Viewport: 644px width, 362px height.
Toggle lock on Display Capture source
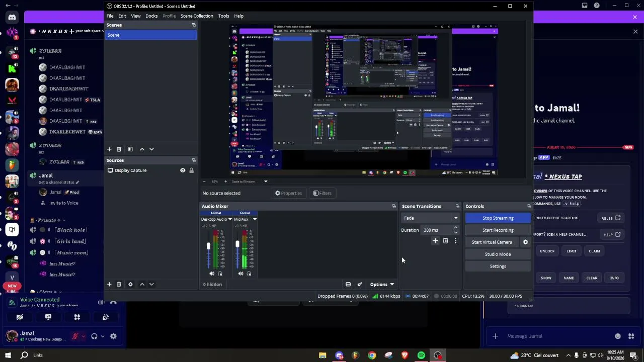pos(191,170)
